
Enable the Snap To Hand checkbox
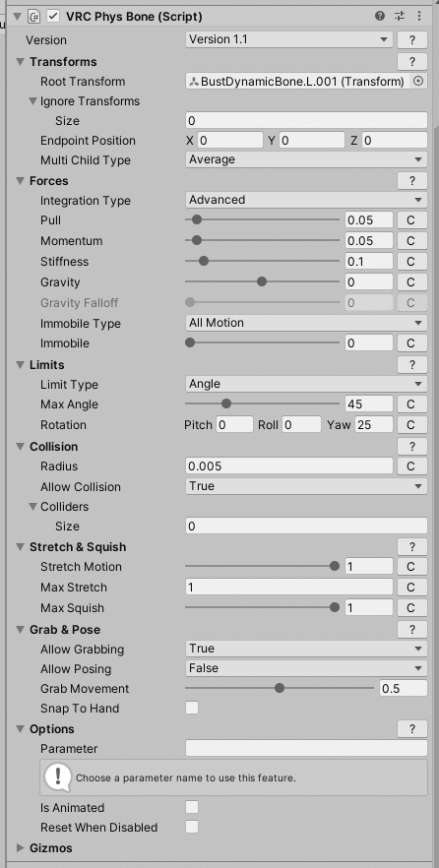click(x=192, y=708)
